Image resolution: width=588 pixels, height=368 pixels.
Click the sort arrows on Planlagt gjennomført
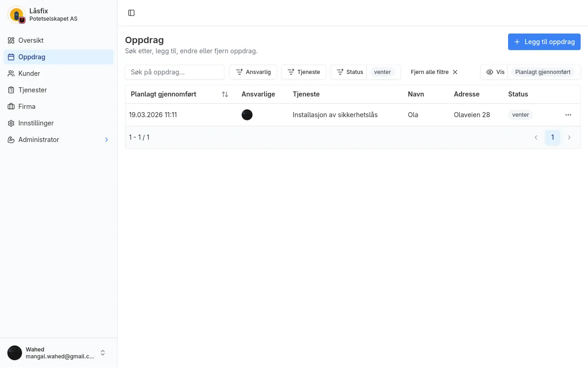[225, 94]
